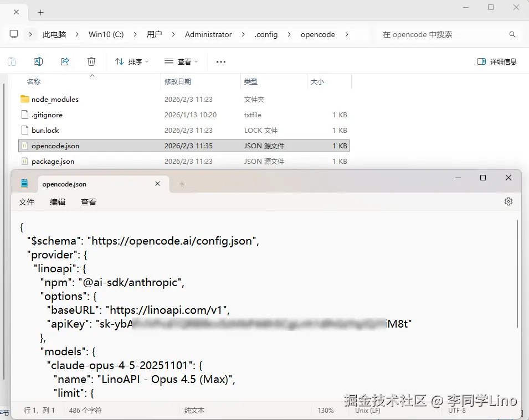Click the "$schema" line in the editor

[143, 241]
